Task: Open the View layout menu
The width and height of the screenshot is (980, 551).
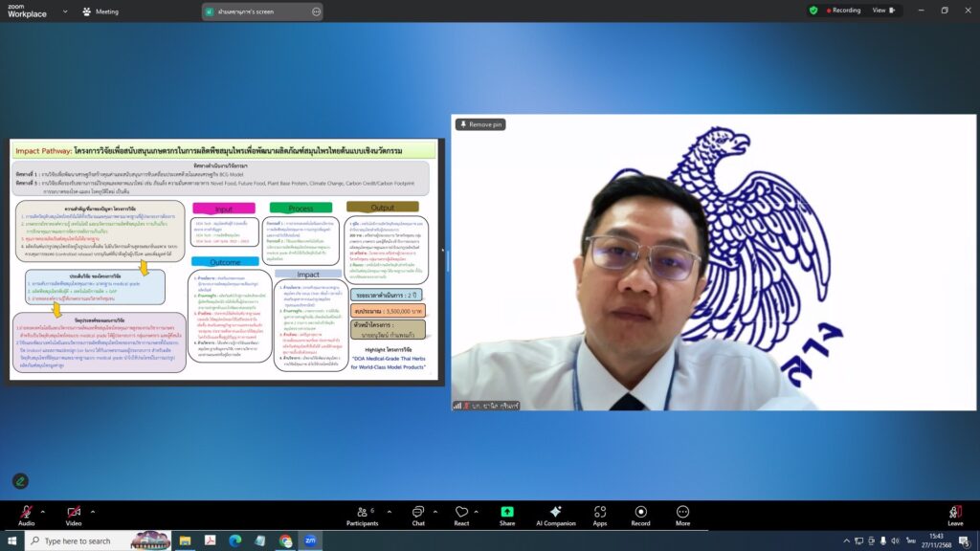Action: (881, 11)
